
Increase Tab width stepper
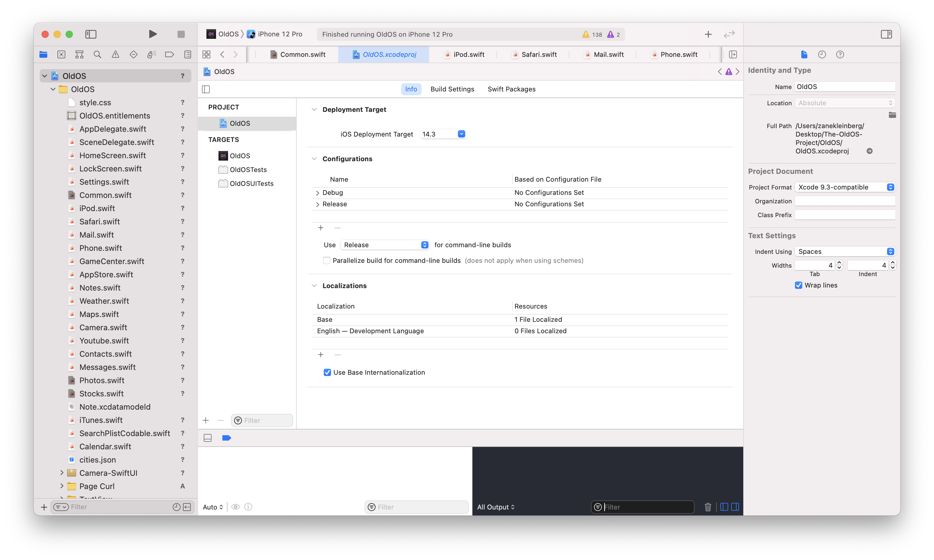click(839, 263)
